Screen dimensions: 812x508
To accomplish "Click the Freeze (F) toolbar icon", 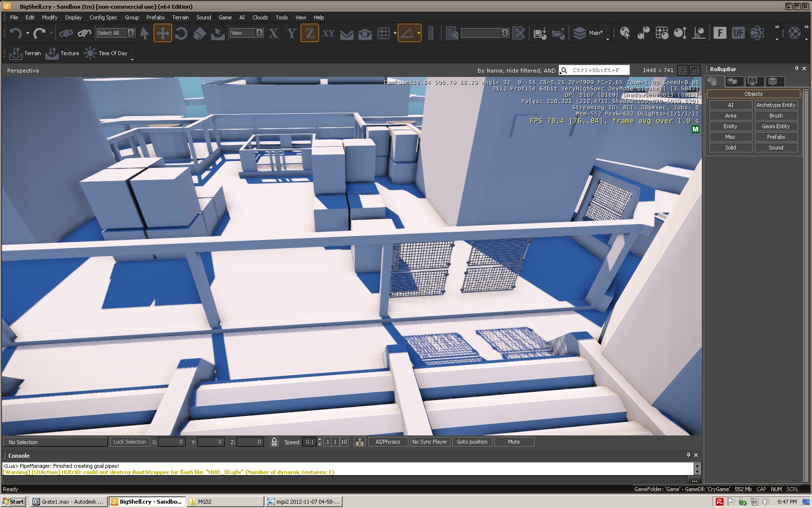I will 720,33.
